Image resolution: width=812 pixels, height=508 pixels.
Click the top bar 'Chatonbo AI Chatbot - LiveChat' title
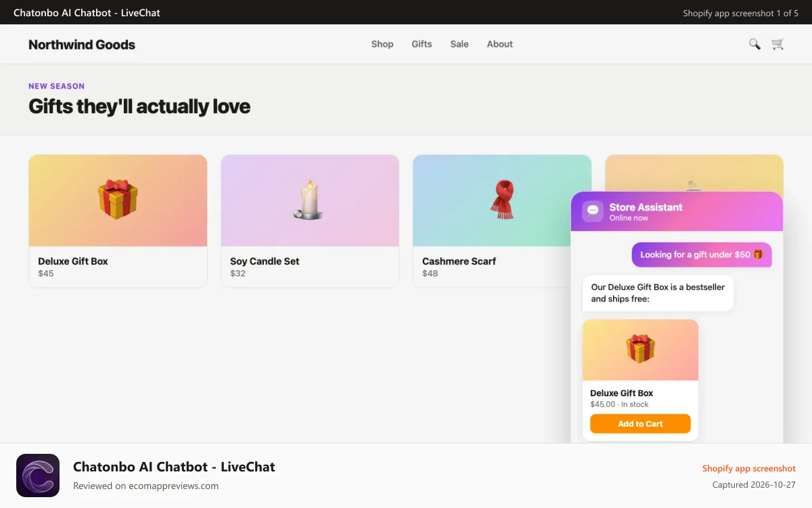87,13
